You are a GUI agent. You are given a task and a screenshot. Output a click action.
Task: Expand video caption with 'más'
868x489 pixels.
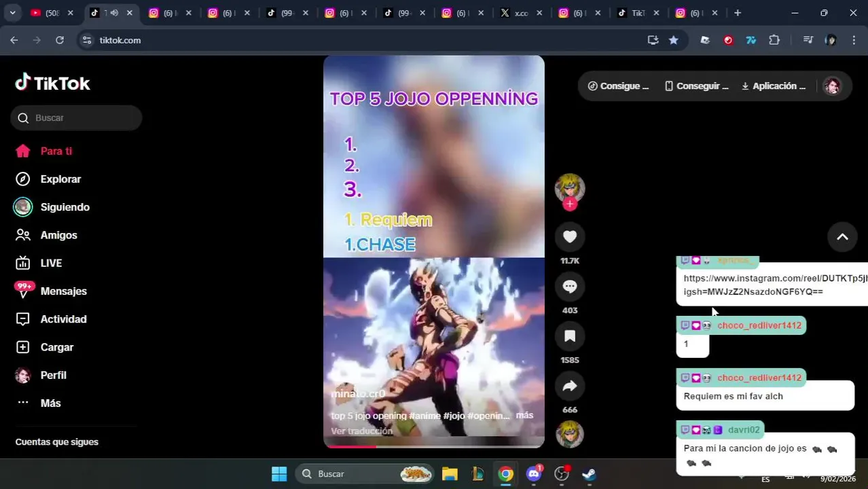pyautogui.click(x=524, y=415)
